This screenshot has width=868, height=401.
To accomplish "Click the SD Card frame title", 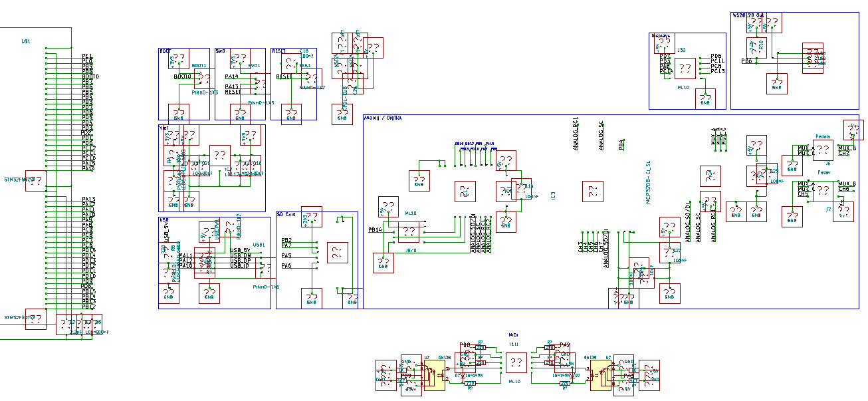I will click(x=286, y=215).
